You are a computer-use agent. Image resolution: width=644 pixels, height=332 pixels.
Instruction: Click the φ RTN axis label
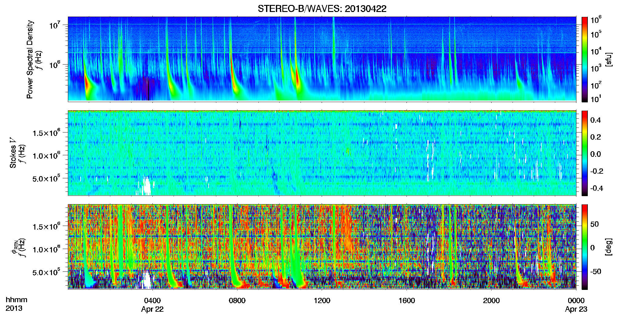click(x=14, y=247)
